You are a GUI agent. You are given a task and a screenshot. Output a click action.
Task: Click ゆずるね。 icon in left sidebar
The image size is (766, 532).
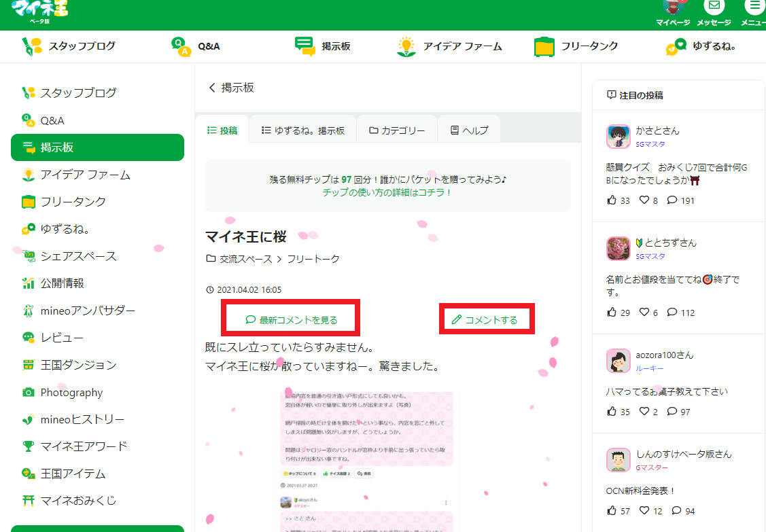[29, 228]
